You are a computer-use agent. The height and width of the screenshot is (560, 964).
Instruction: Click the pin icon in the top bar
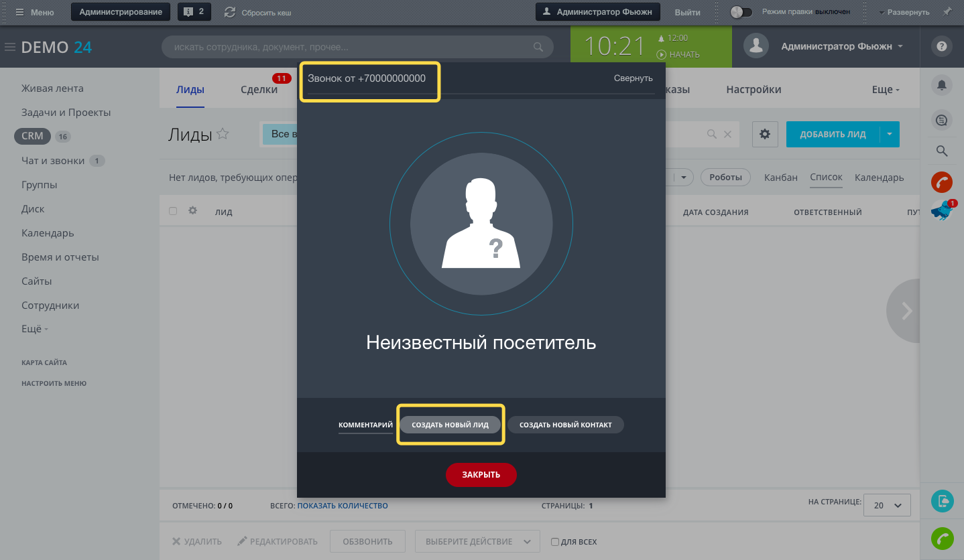click(x=947, y=11)
